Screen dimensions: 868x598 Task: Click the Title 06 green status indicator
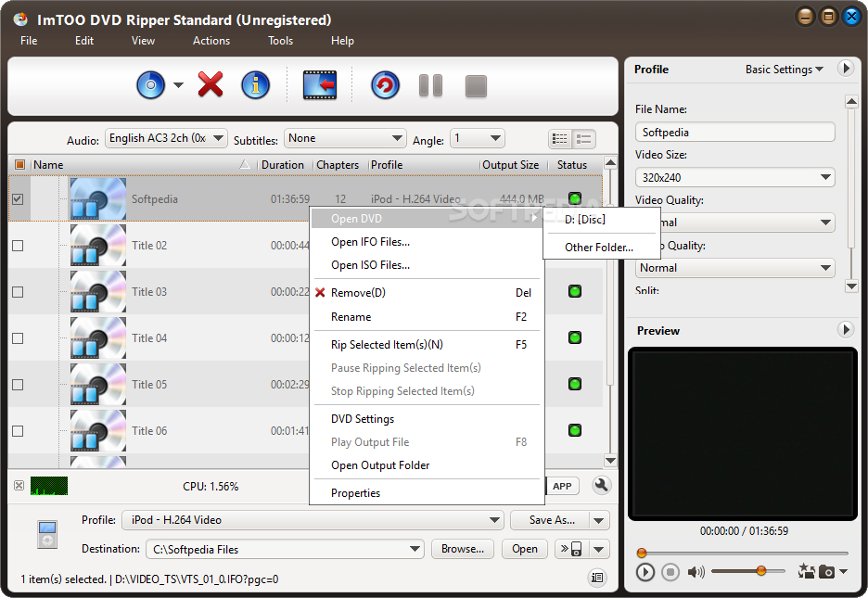click(x=575, y=430)
